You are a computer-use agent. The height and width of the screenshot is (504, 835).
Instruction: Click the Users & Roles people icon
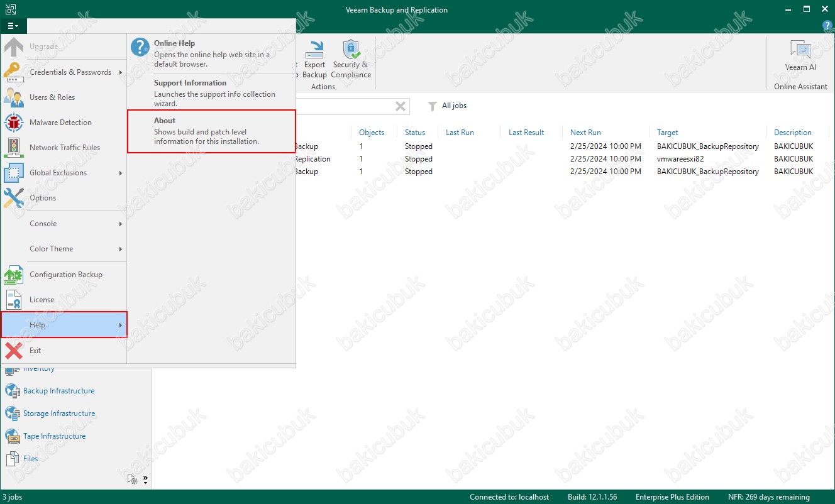pyautogui.click(x=14, y=97)
